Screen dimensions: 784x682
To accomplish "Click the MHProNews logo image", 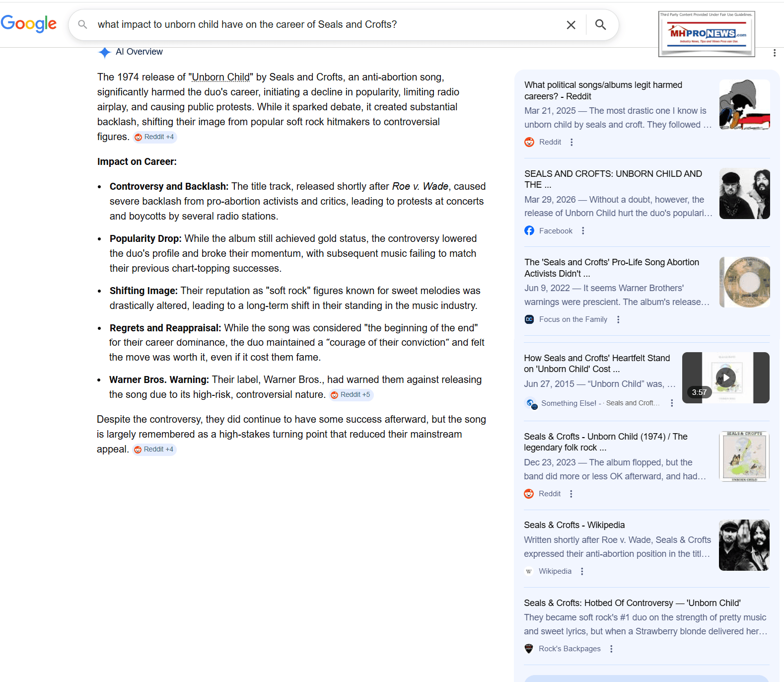I will 706,34.
